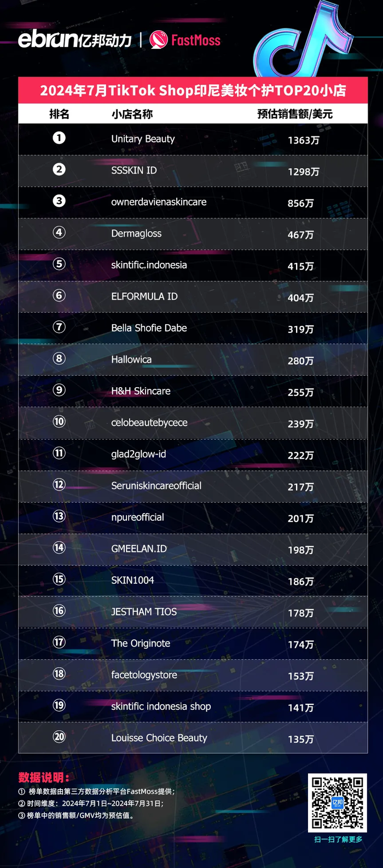Click the rank 15 number badge
Image resolution: width=383 pixels, height=868 pixels.
(x=59, y=579)
